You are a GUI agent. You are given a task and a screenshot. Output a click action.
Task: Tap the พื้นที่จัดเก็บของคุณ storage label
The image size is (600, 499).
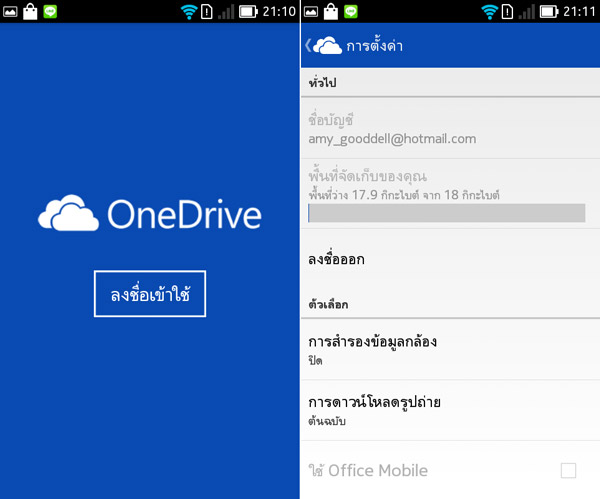coord(368,176)
